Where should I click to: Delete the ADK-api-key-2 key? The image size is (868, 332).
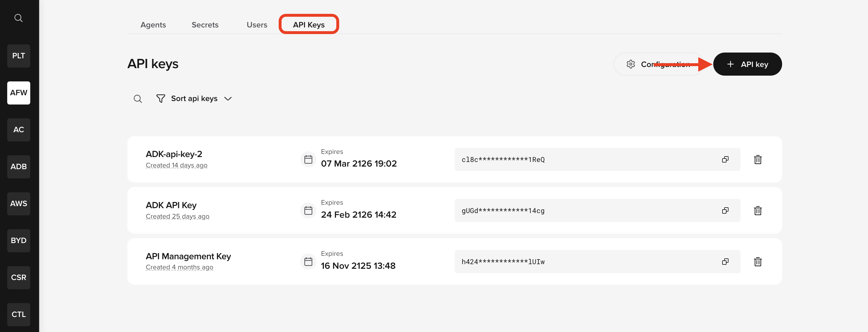click(758, 160)
